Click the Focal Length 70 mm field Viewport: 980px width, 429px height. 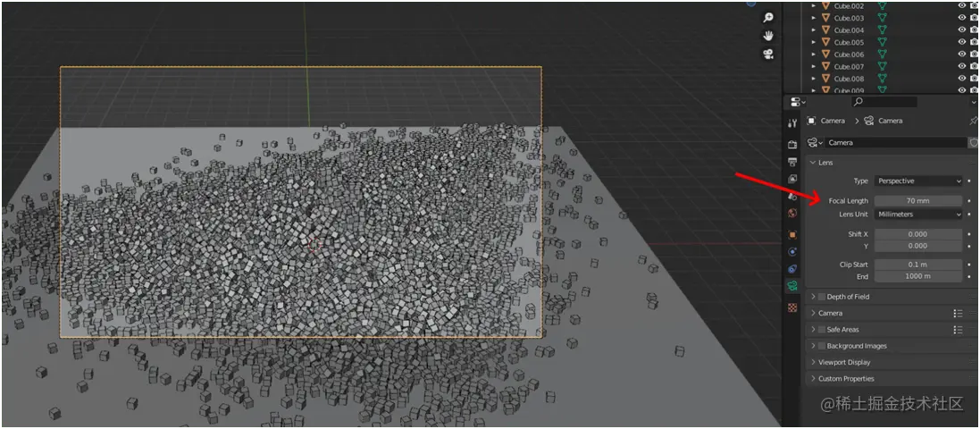pos(918,201)
